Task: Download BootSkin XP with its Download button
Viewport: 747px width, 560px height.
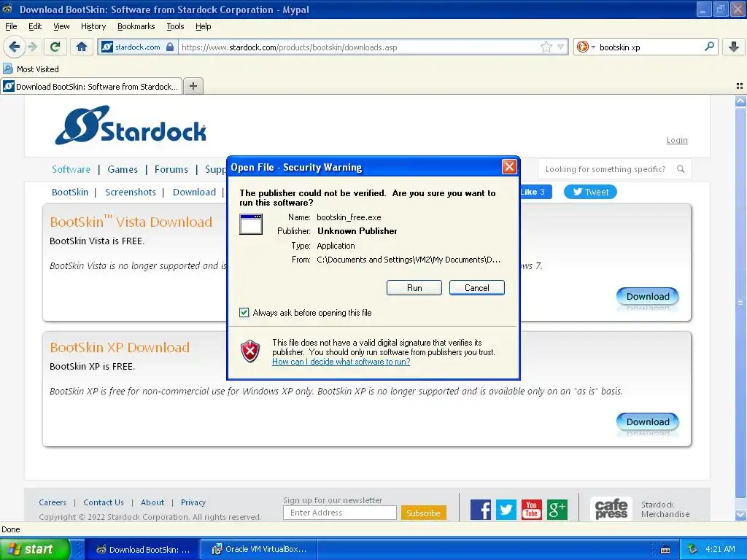Action: 648,421
